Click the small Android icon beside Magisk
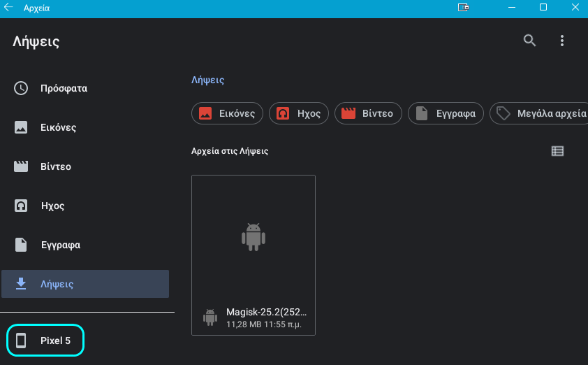 point(210,317)
